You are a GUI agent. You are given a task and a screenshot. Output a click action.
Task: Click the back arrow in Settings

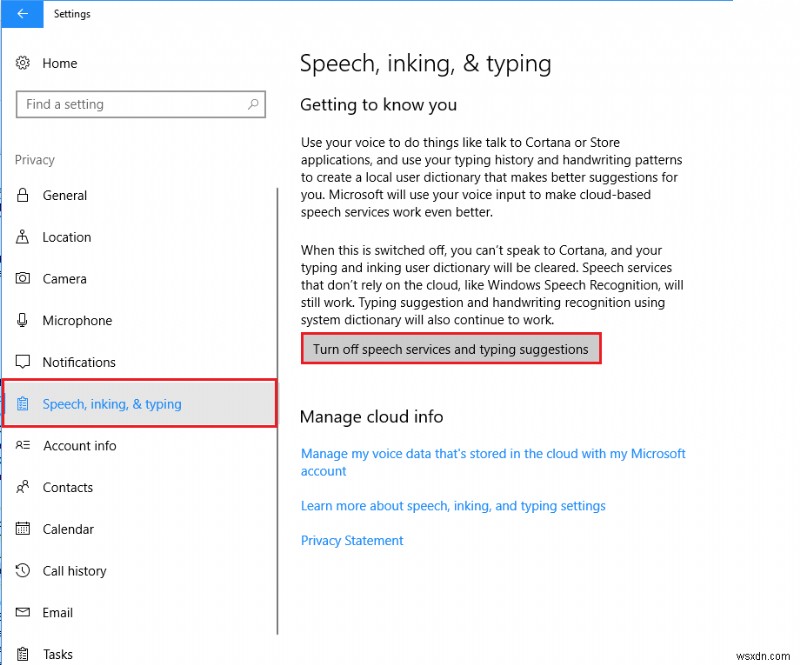pyautogui.click(x=22, y=14)
